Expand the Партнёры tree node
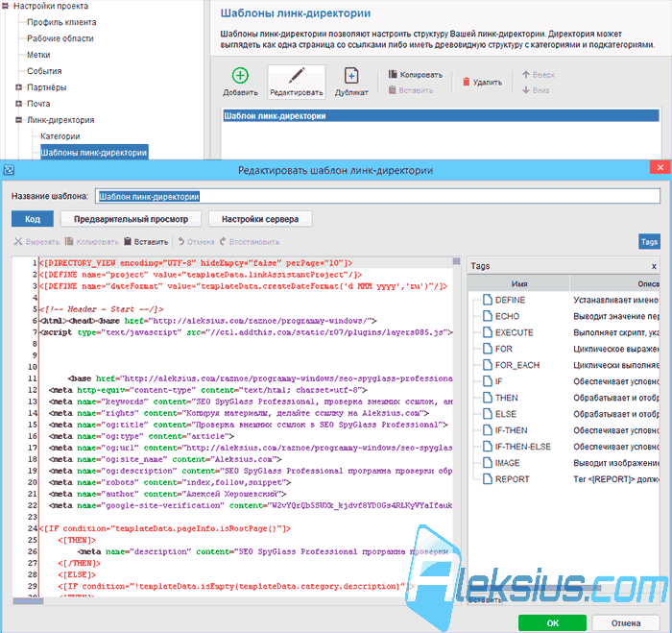Screen dimensions: 672x633 point(19,87)
